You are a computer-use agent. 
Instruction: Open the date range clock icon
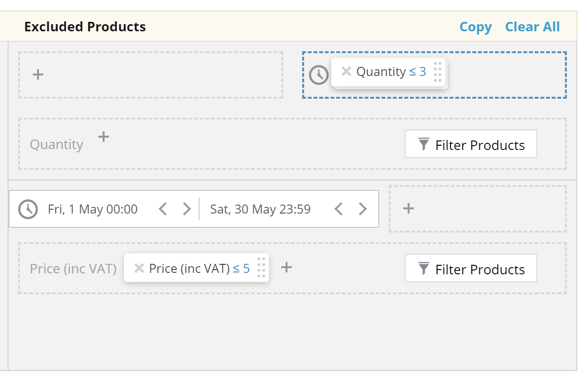tap(28, 209)
